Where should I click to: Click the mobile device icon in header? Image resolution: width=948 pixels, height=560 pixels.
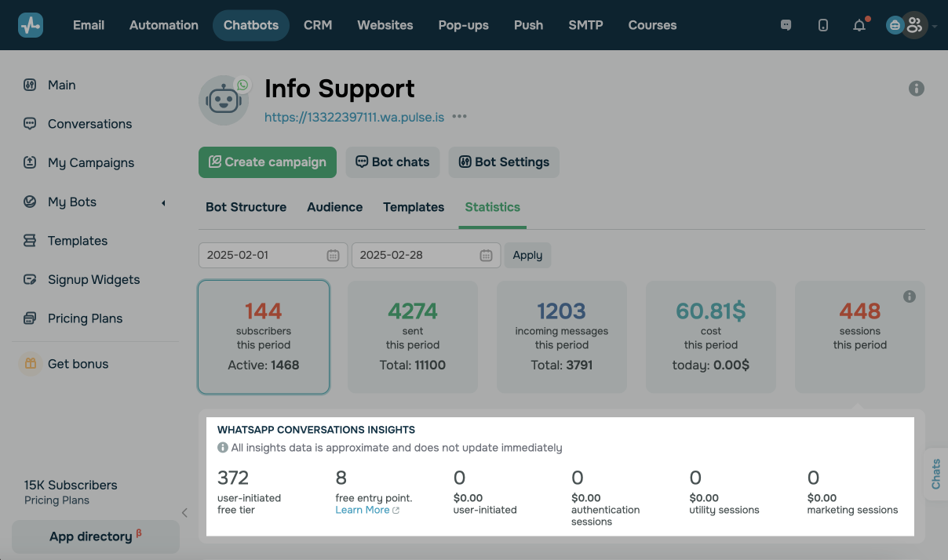pyautogui.click(x=822, y=25)
